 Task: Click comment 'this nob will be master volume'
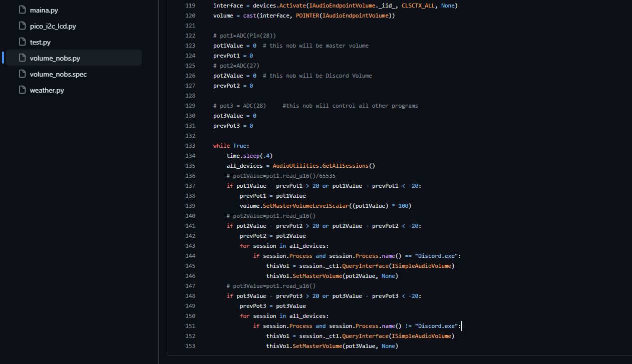315,46
